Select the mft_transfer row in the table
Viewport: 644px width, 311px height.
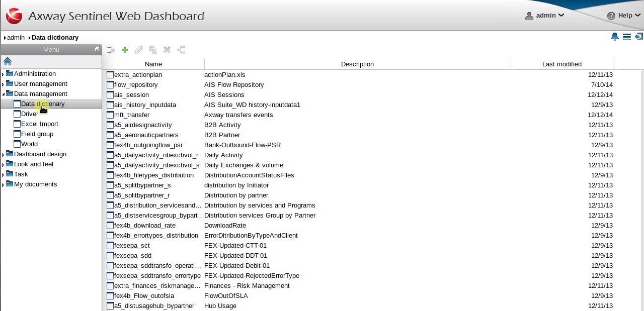click(x=131, y=115)
